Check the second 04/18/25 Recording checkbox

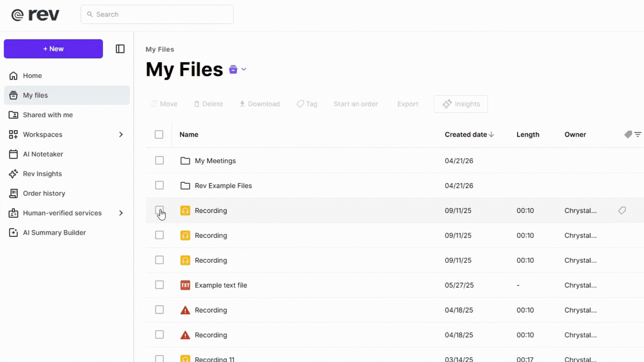(x=159, y=335)
